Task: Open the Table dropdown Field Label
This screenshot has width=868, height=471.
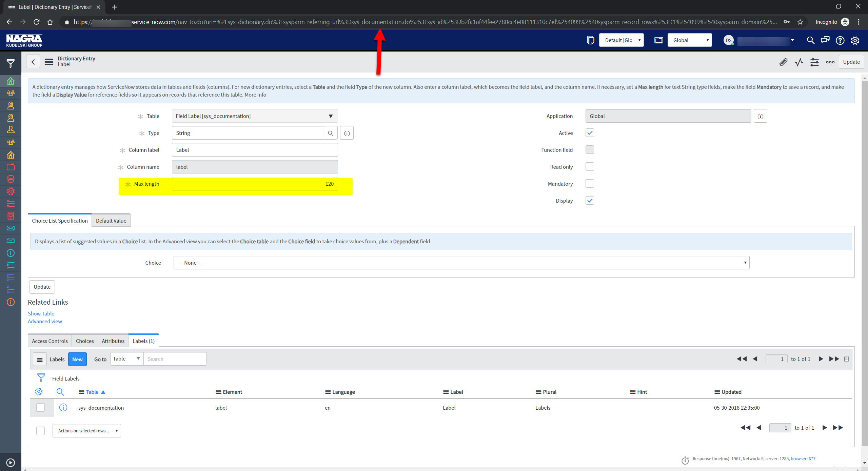Action: [255, 116]
